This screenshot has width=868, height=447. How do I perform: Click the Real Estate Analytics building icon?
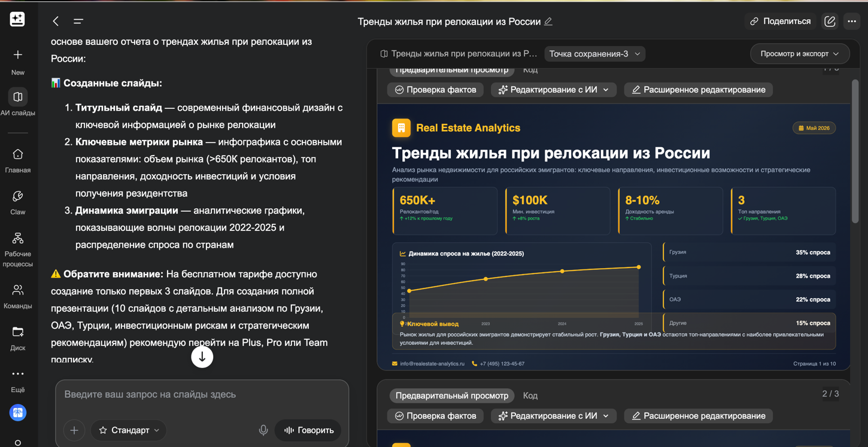point(401,127)
